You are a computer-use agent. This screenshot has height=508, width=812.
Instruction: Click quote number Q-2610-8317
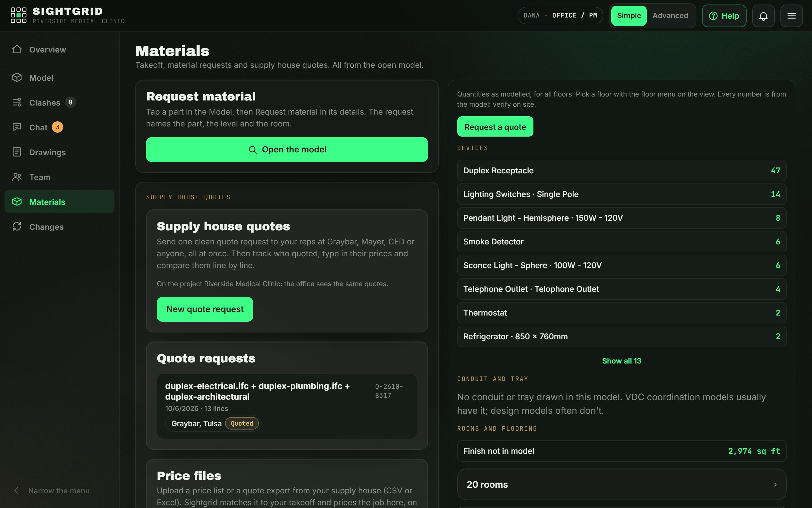389,391
